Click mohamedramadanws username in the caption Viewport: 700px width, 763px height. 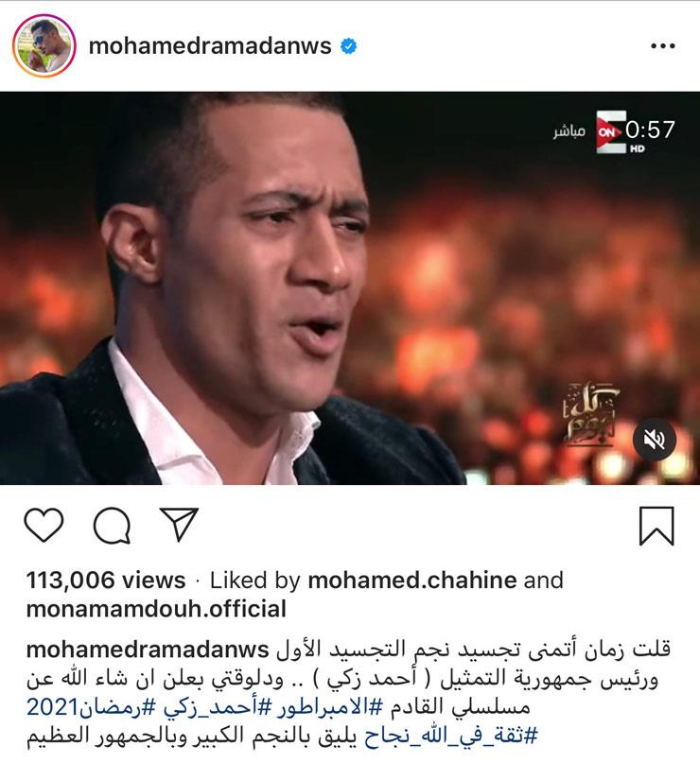tap(148, 650)
